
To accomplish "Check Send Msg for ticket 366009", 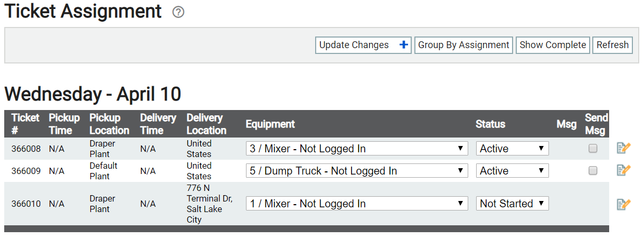I will [x=593, y=171].
